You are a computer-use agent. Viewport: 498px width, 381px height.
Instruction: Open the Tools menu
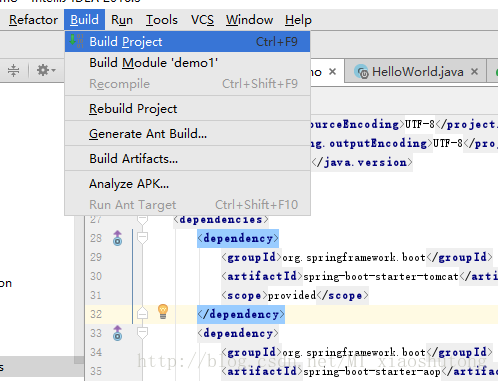[x=162, y=20]
